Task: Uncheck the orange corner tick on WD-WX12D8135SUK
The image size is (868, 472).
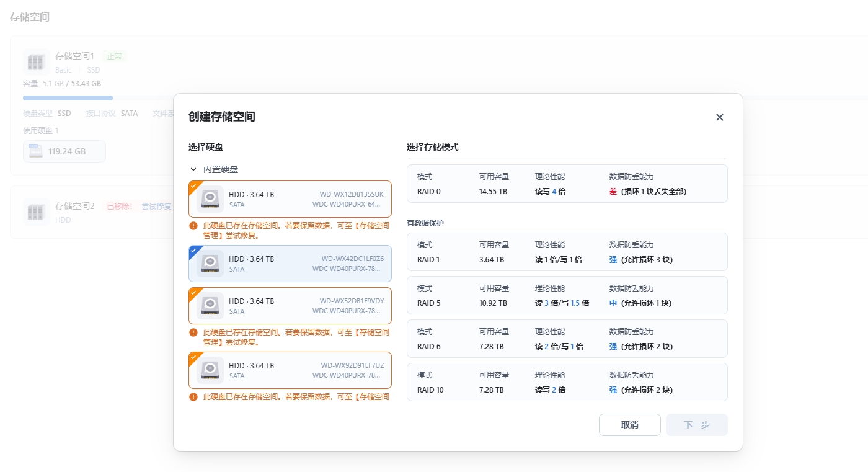Action: tap(193, 185)
